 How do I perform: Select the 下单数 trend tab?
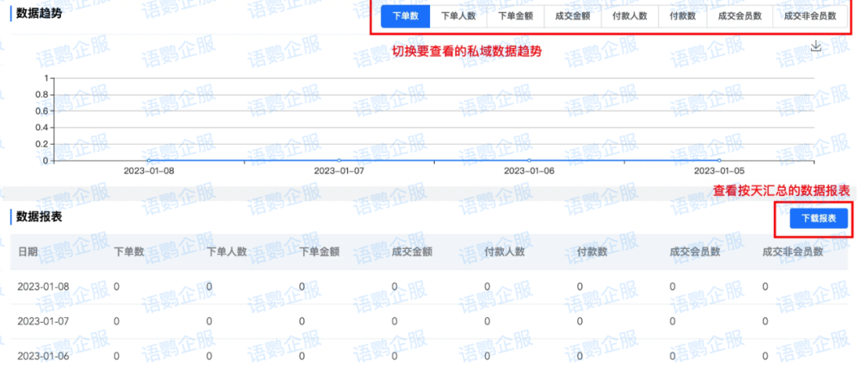(405, 16)
